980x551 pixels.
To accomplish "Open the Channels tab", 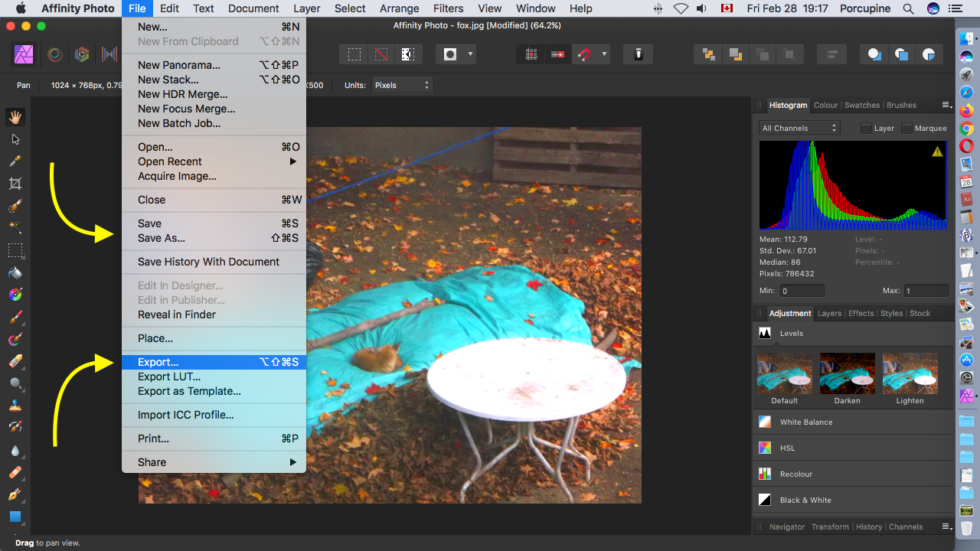I will [x=906, y=527].
